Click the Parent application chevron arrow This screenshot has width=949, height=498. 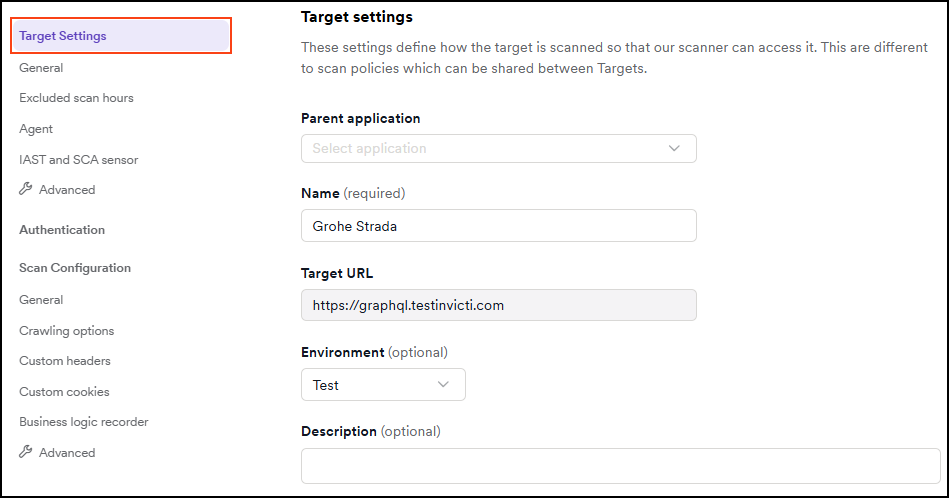(674, 149)
